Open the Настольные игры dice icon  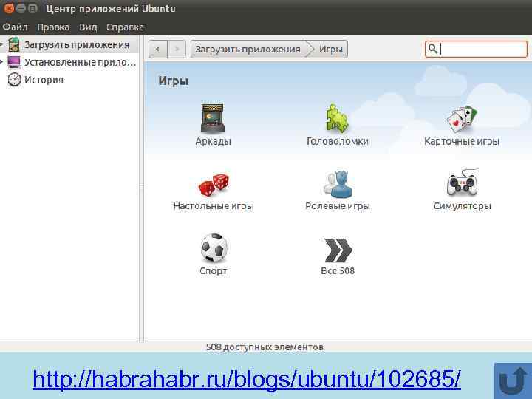coord(214,185)
